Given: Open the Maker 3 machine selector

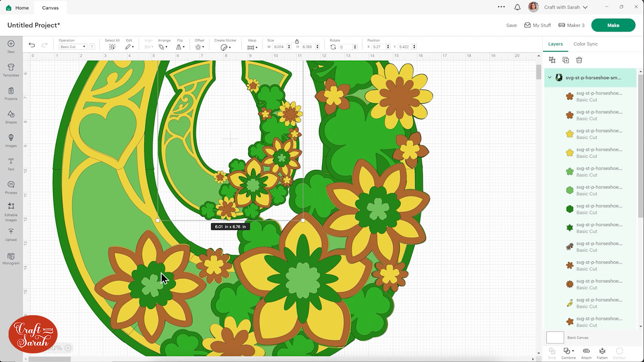Looking at the screenshot, I should (x=571, y=25).
